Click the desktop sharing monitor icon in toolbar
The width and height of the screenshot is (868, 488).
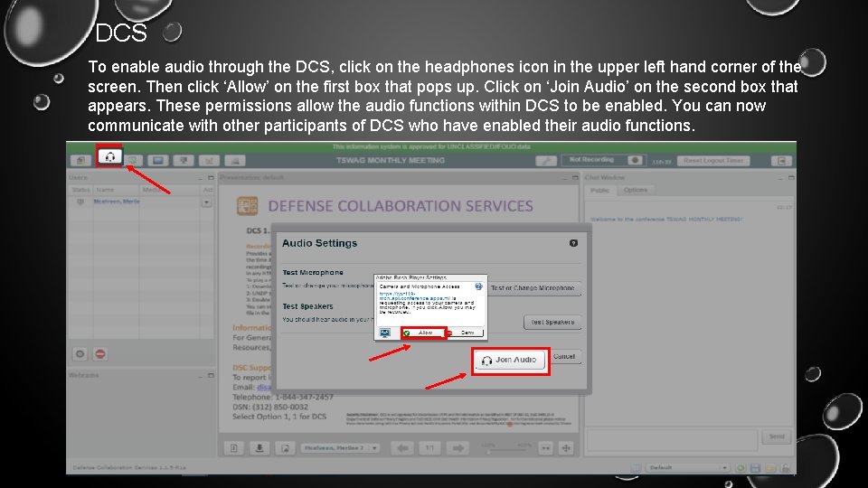click(x=158, y=161)
